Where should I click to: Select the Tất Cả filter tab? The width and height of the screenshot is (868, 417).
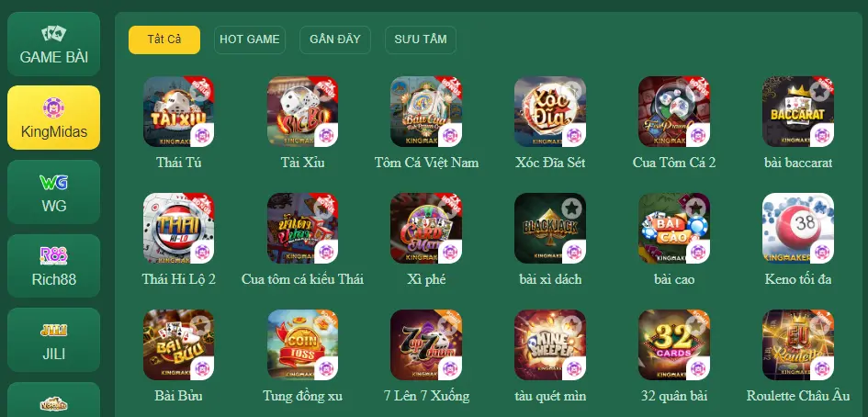[x=164, y=39]
